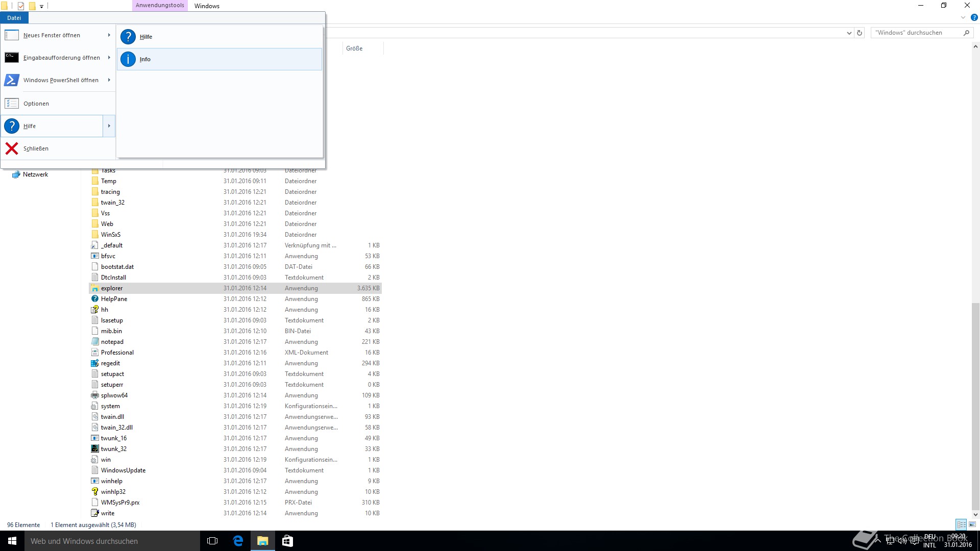
Task: Click the splwow64 printer icon
Action: (95, 395)
